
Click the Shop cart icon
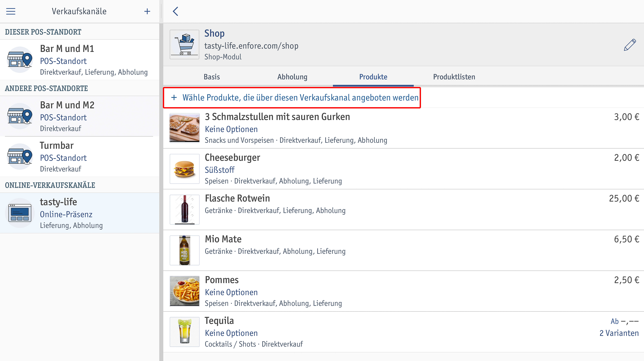click(x=185, y=44)
